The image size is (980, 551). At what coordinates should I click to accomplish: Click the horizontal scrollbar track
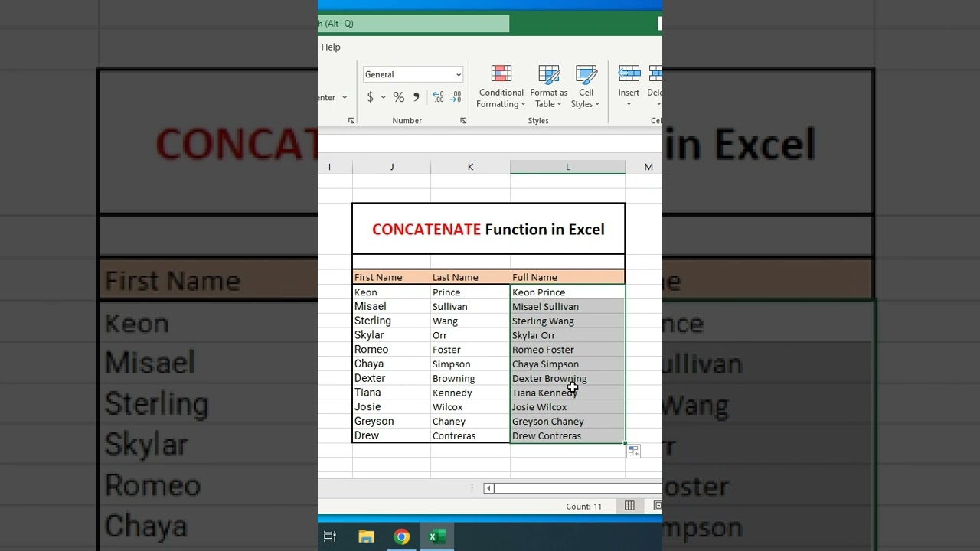[x=578, y=488]
